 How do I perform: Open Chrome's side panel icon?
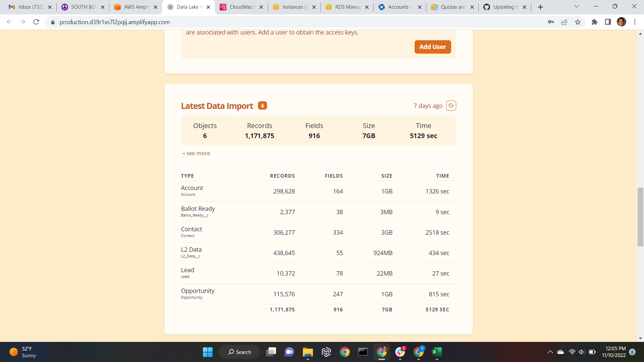(608, 22)
